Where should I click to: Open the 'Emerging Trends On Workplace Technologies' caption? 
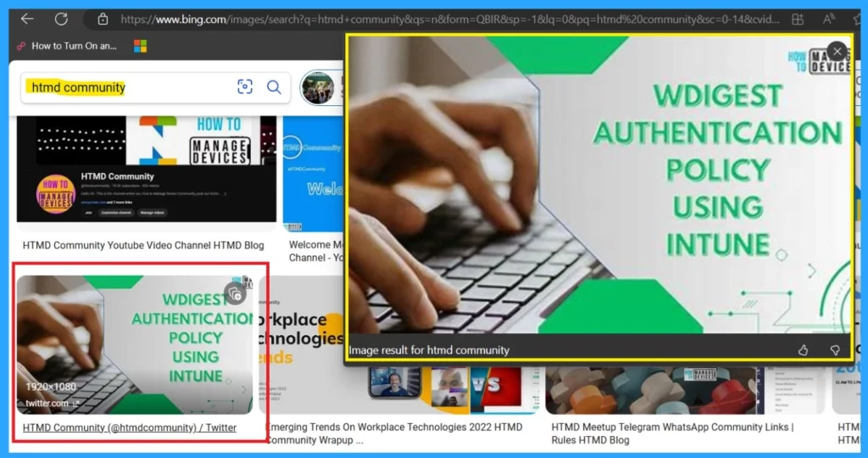point(394,433)
